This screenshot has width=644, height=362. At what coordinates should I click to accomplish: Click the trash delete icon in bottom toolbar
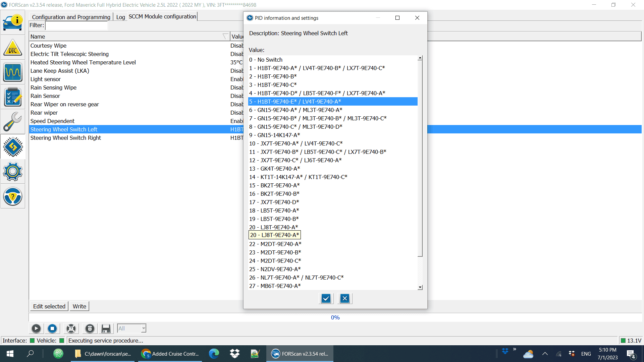[x=90, y=328]
